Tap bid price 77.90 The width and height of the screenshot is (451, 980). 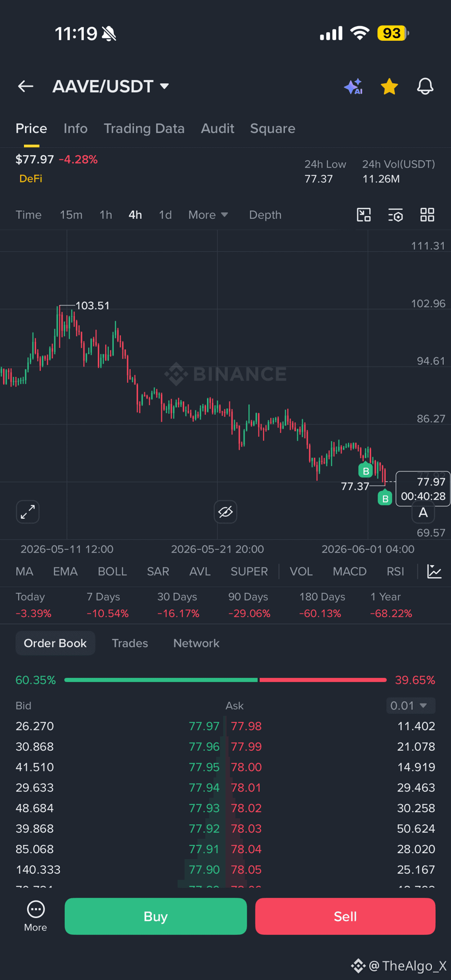coord(204,869)
